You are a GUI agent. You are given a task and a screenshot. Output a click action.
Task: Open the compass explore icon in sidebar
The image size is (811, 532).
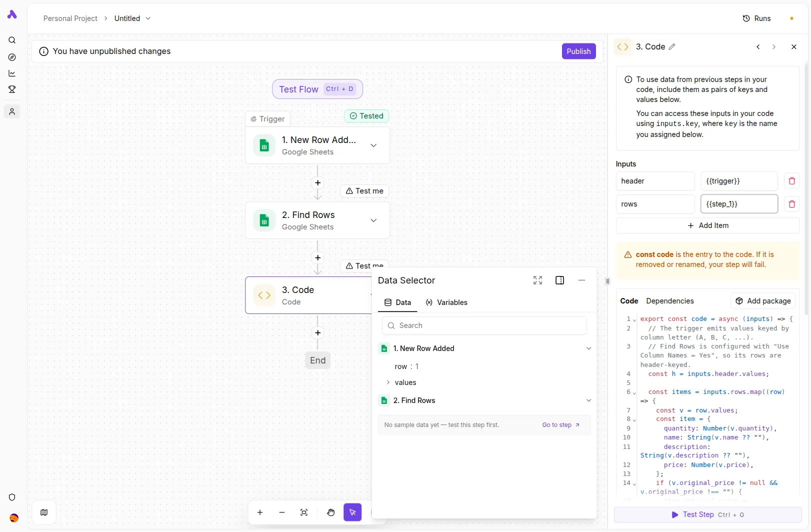click(12, 57)
